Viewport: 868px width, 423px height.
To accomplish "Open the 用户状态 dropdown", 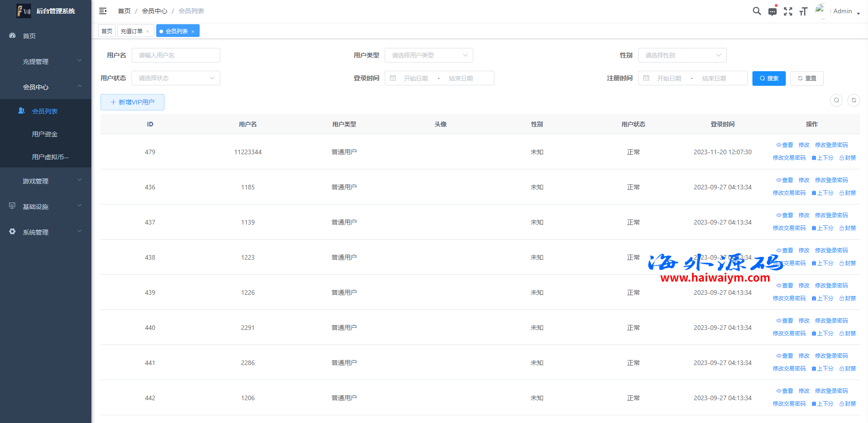I will 175,78.
